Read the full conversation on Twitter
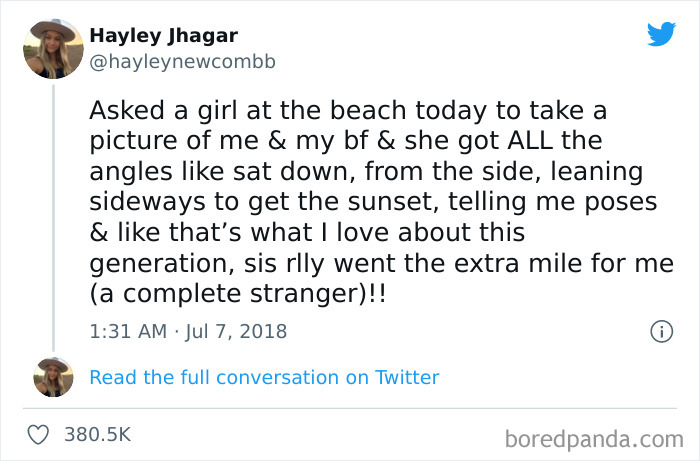The height and width of the screenshot is (461, 700). (x=264, y=377)
